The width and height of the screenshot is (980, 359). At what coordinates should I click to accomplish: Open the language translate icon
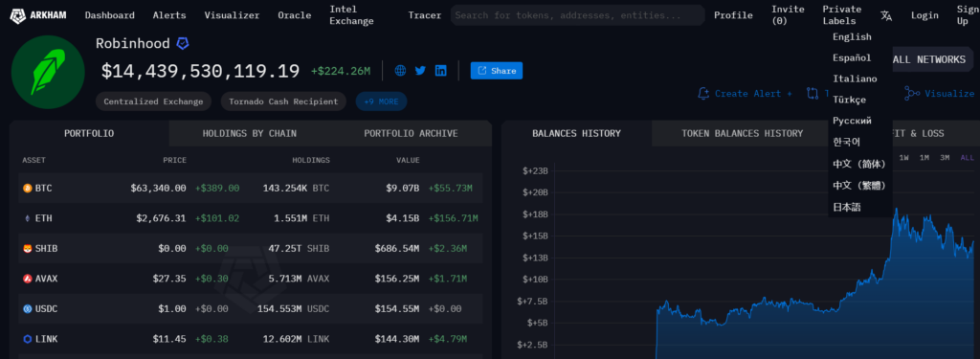885,15
